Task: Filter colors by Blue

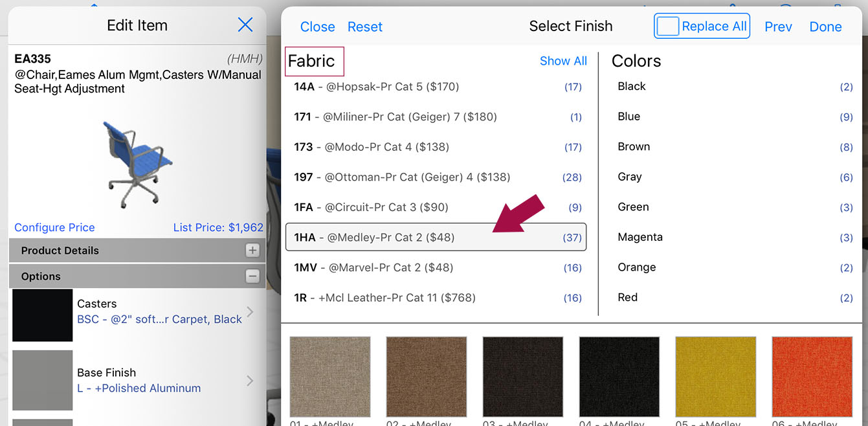Action: pos(735,117)
